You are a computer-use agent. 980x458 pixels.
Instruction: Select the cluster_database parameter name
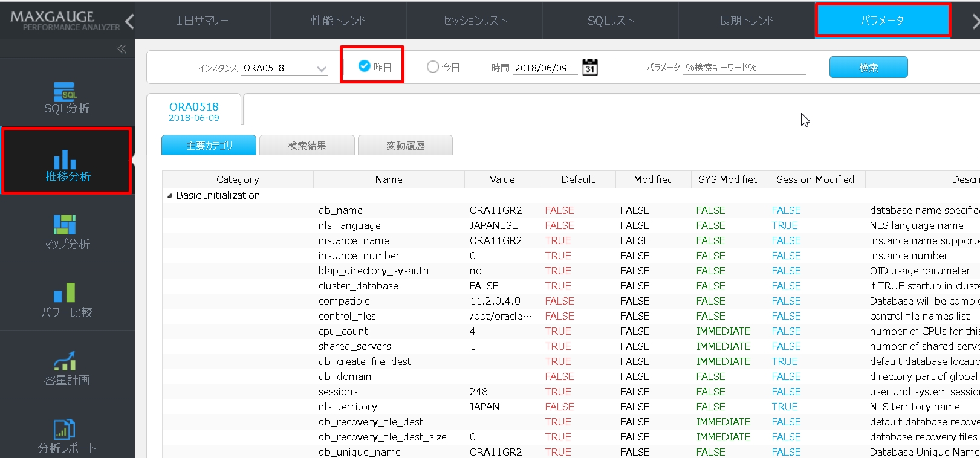tap(359, 286)
